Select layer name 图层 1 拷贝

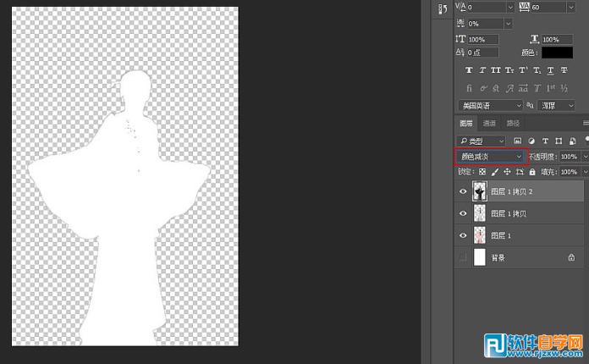pos(509,213)
